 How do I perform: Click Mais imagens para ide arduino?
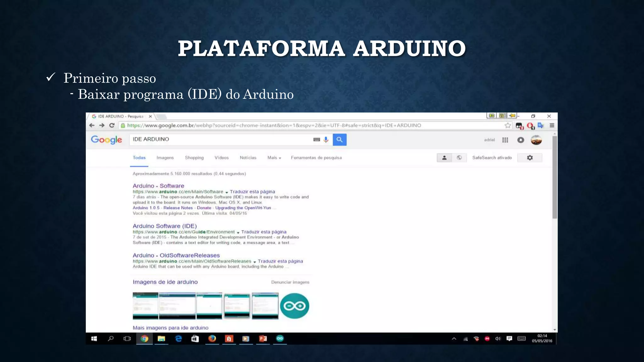point(170,328)
